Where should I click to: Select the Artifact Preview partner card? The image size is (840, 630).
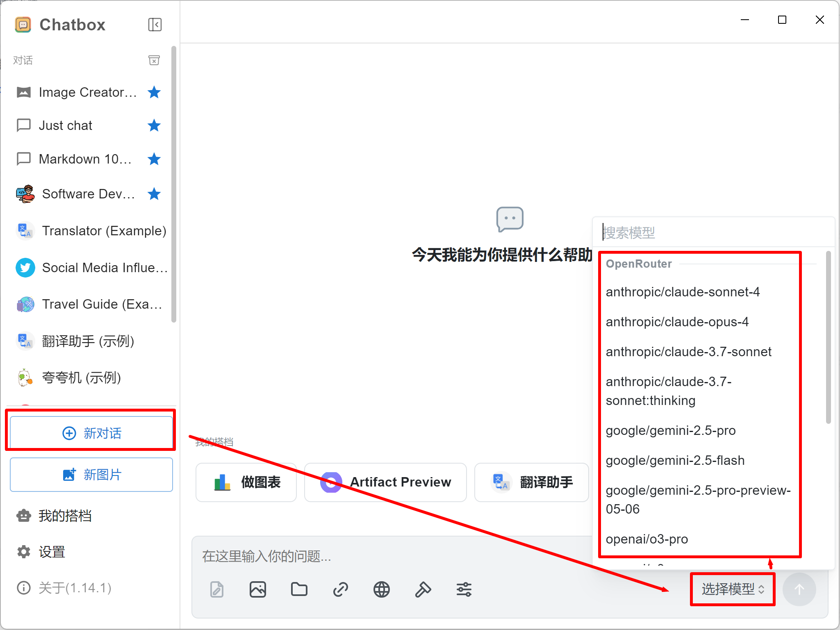[385, 482]
